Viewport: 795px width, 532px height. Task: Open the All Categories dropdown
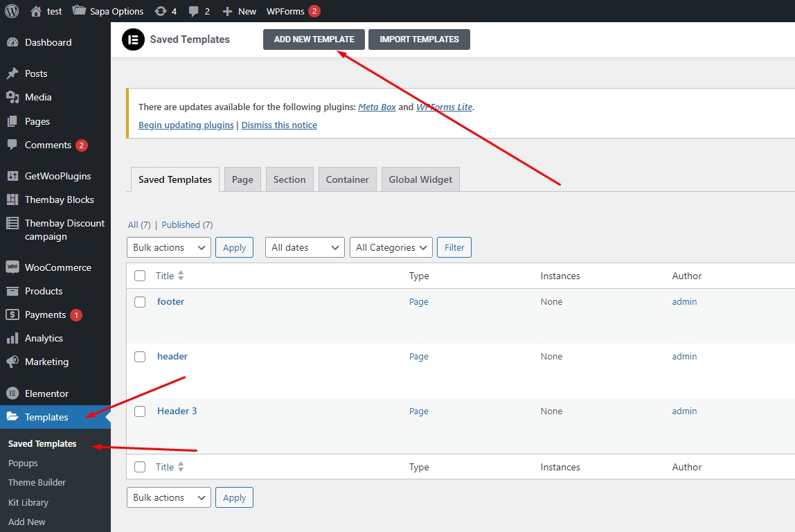(391, 247)
